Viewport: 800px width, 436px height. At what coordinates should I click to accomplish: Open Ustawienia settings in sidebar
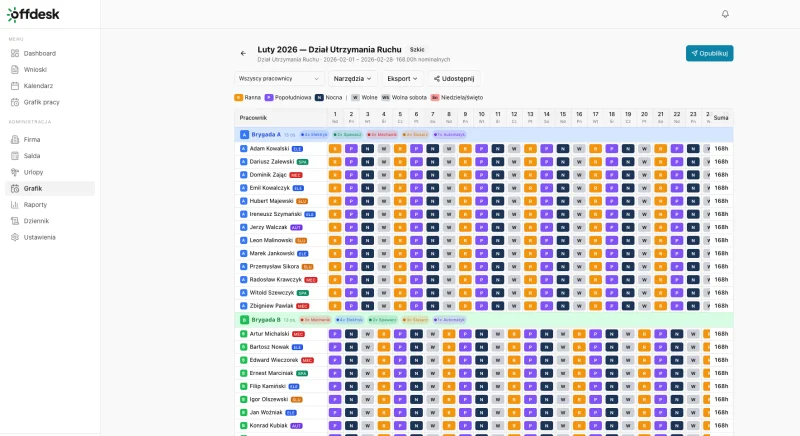pyautogui.click(x=40, y=237)
